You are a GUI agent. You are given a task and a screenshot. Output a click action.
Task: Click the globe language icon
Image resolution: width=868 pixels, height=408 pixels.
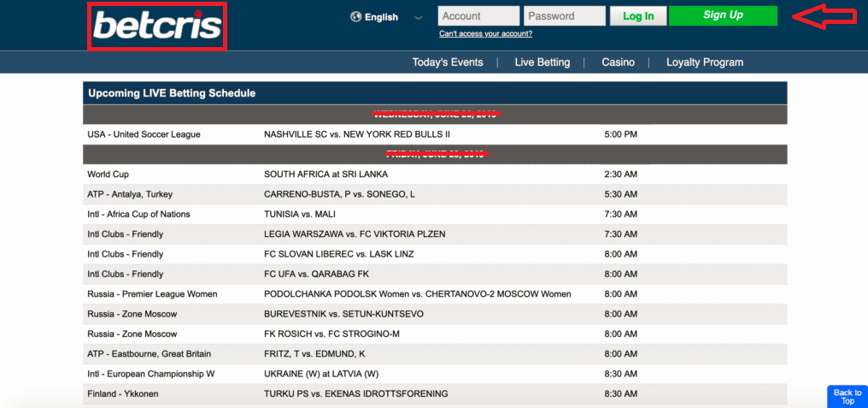click(356, 16)
